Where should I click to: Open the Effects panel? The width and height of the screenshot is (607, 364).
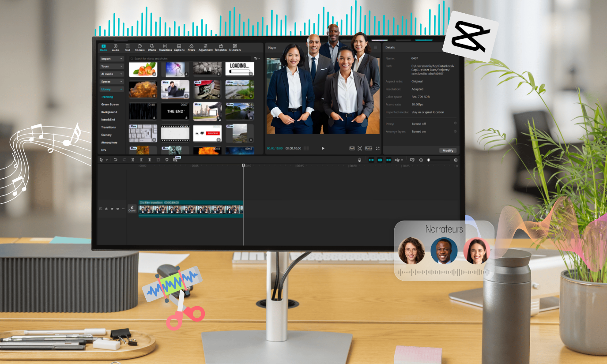[152, 47]
